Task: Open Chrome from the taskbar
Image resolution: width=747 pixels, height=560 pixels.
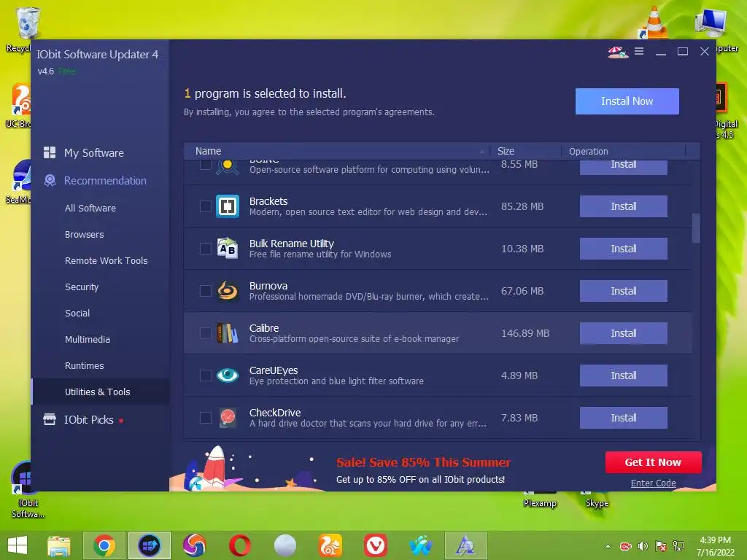Action: point(104,545)
